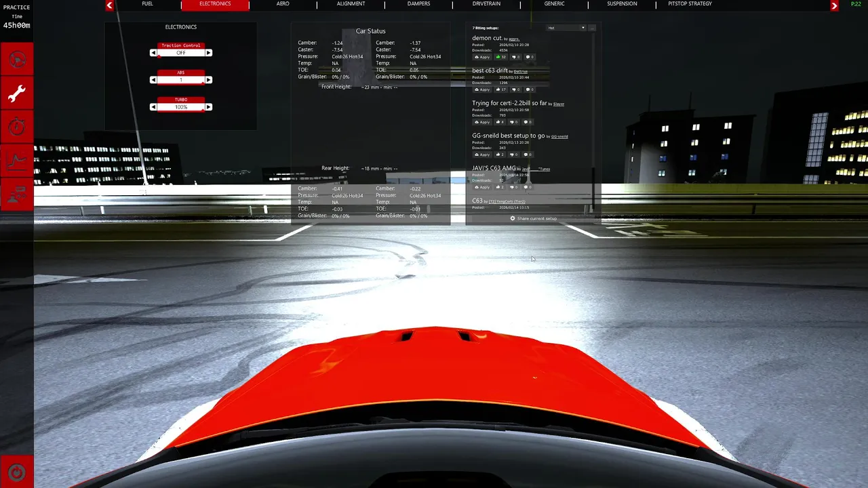Click the TURBO slider bar
868x488 pixels.
tap(181, 107)
